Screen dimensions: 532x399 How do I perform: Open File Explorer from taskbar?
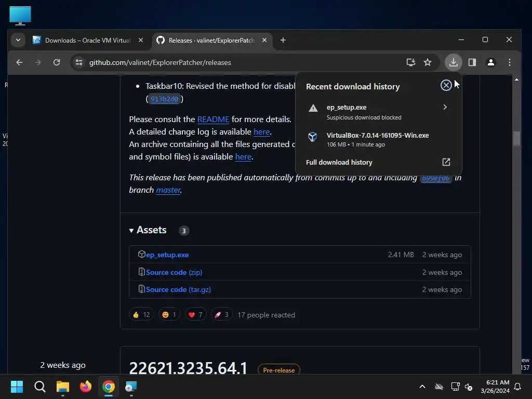click(63, 387)
